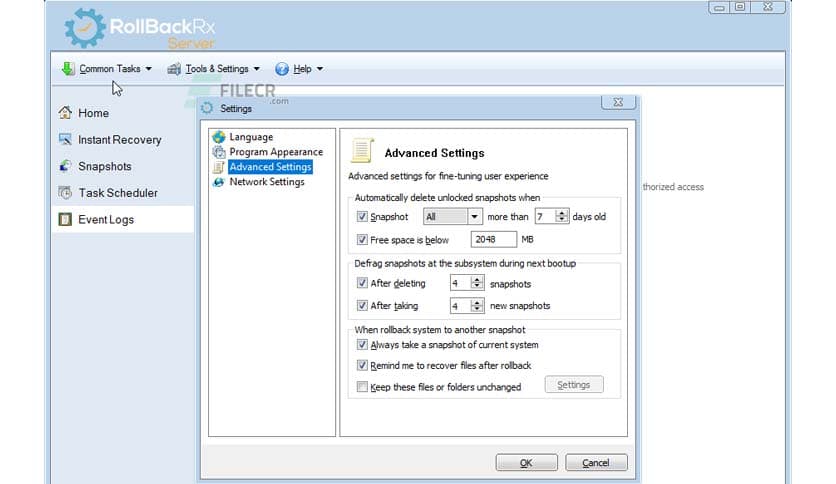Click the Advanced Settings notepad header icon
This screenshot has height=484, width=836.
(x=362, y=150)
